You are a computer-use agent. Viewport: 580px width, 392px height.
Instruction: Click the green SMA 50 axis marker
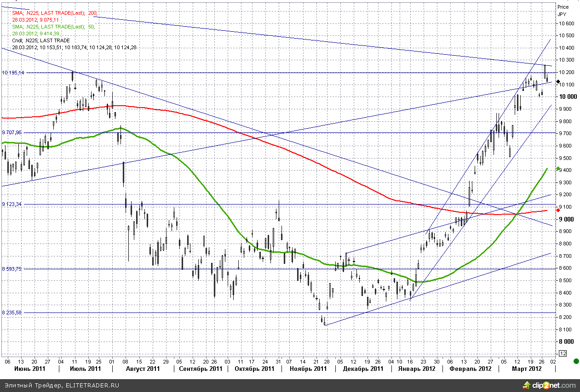click(x=558, y=169)
